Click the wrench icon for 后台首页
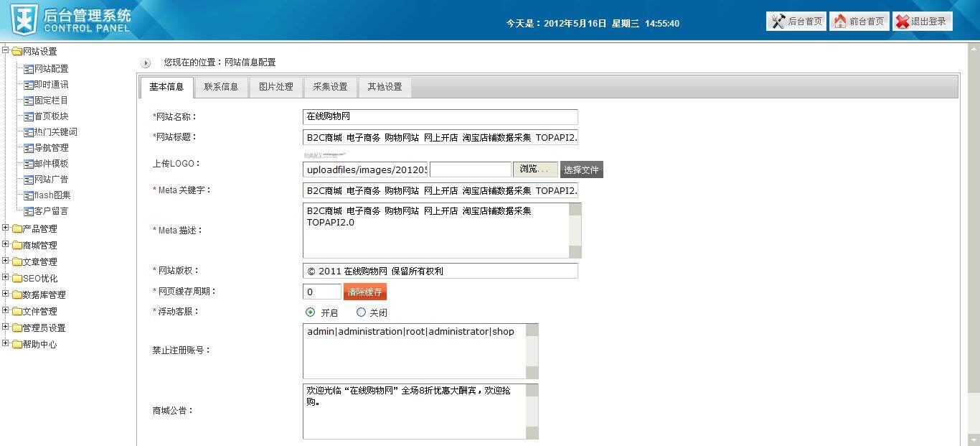 tap(777, 21)
